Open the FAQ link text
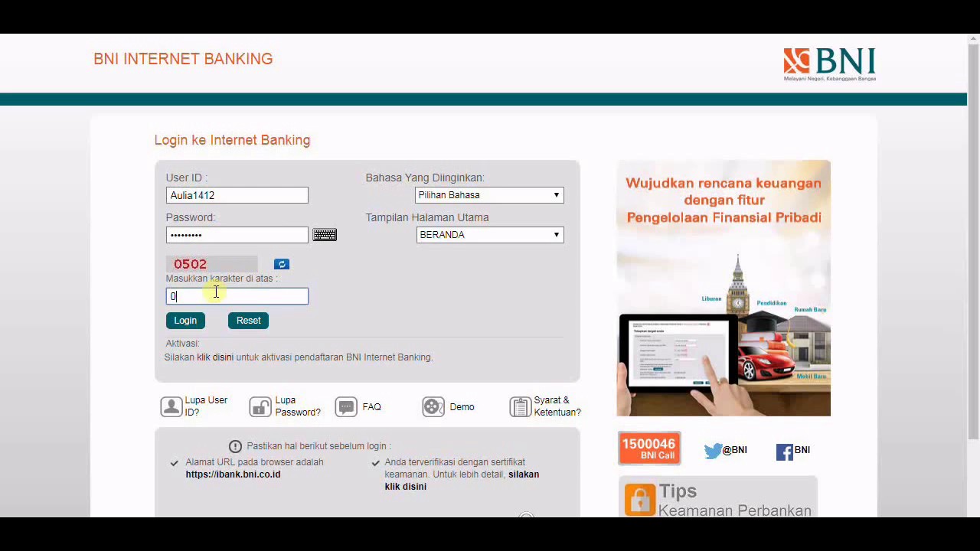 pos(371,407)
